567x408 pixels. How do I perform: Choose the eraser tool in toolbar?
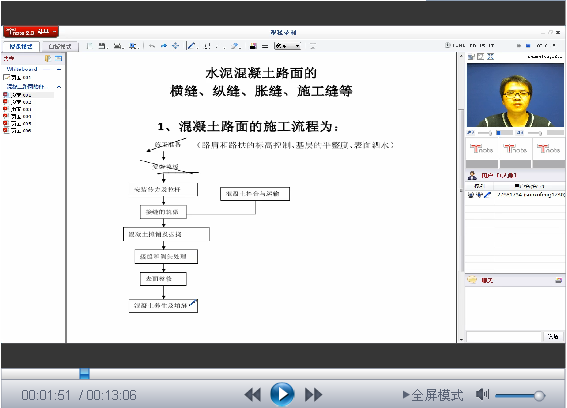coord(236,46)
